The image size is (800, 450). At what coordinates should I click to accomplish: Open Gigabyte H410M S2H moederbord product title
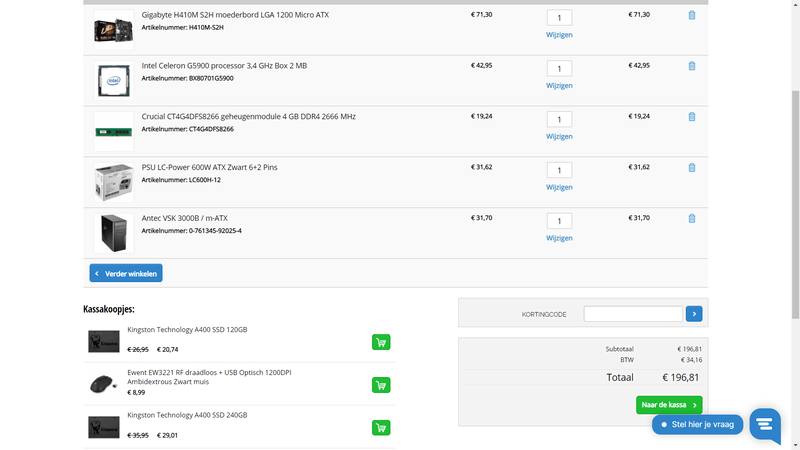tap(235, 15)
